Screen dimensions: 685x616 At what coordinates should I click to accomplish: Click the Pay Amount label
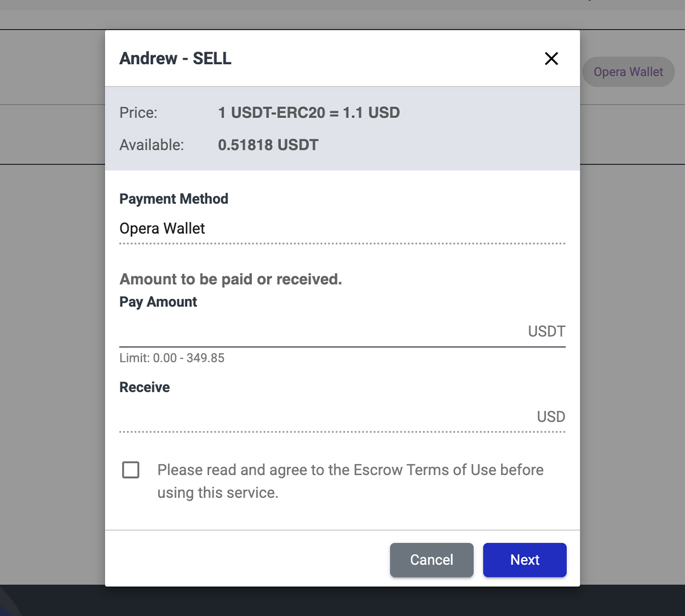158,302
